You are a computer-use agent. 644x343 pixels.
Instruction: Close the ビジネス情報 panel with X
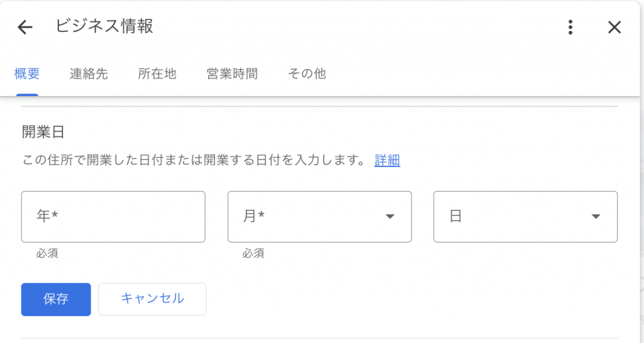click(614, 27)
